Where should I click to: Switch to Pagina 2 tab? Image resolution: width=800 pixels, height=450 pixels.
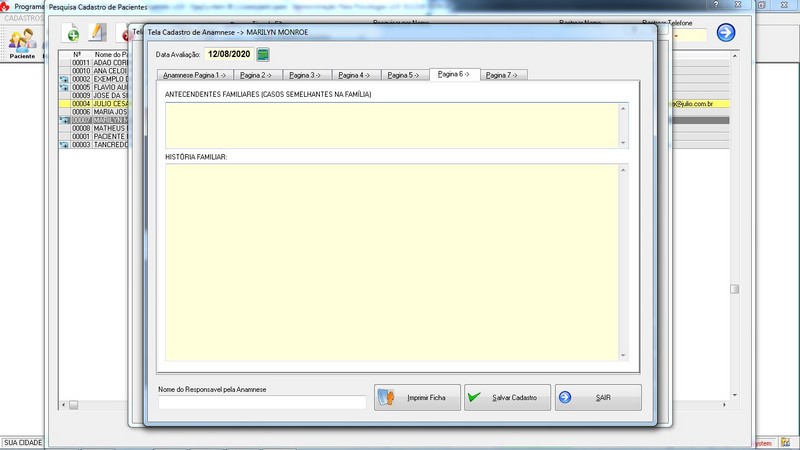coord(256,75)
